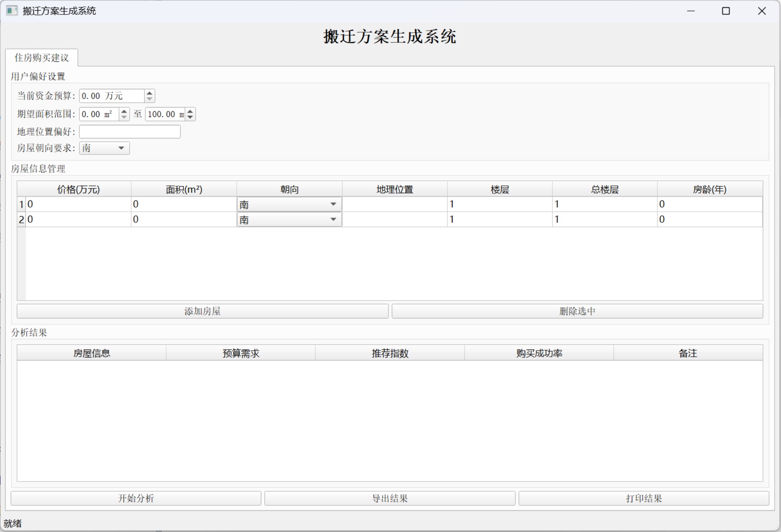Screen dimensions: 781x532
Task: Click the app icon in title bar
Action: [11, 11]
